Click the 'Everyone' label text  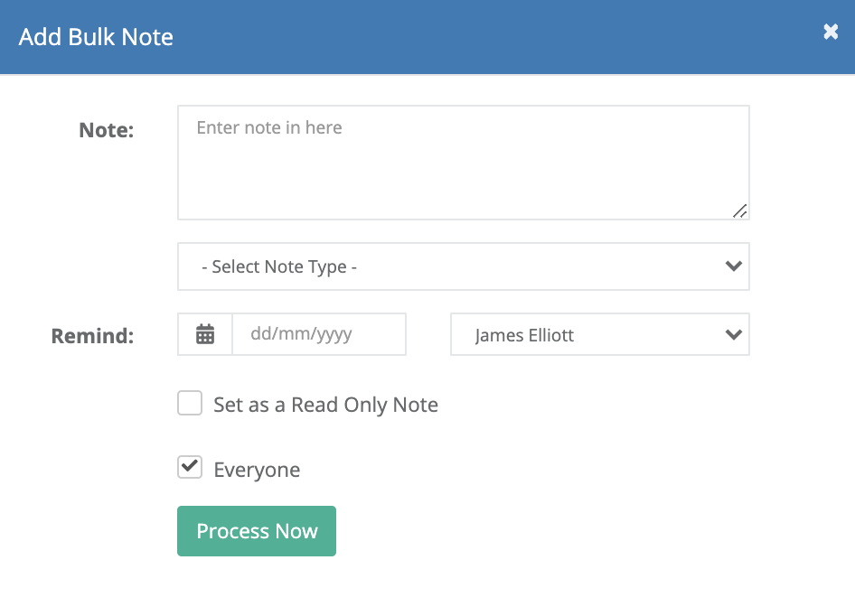[x=257, y=470]
